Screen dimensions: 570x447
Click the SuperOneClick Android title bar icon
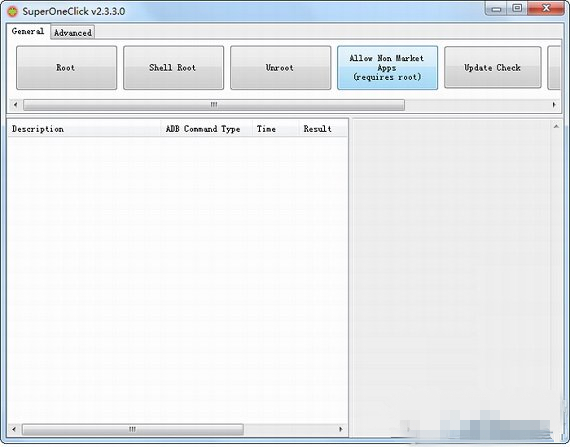(12, 12)
